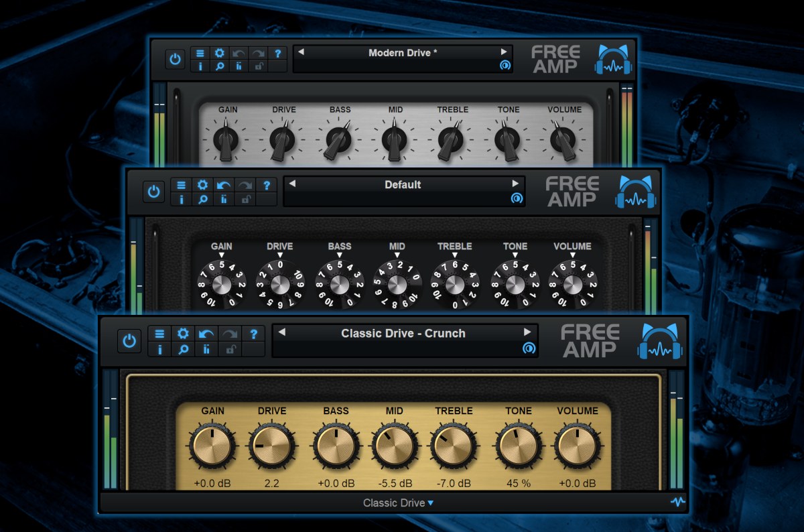This screenshot has width=804, height=532.
Task: Go to next preset in the Modern Drive window
Action: [504, 52]
